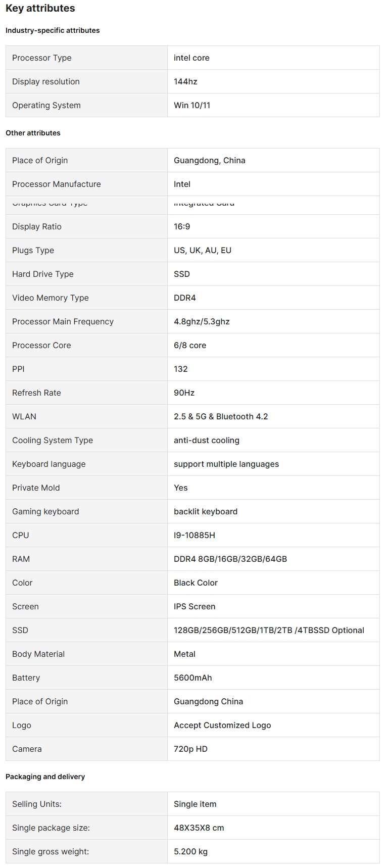Click the "Video Memory Type" label

click(x=51, y=298)
